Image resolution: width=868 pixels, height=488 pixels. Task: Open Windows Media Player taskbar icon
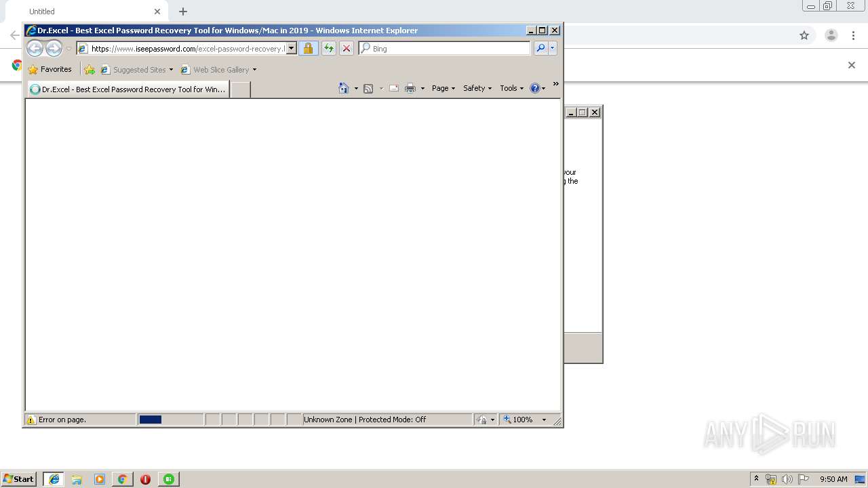(100, 479)
